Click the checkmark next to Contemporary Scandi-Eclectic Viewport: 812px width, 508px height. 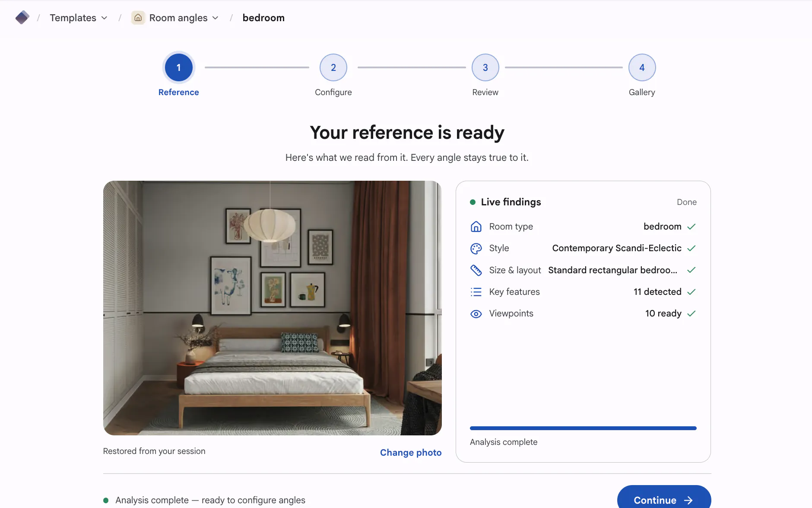691,248
